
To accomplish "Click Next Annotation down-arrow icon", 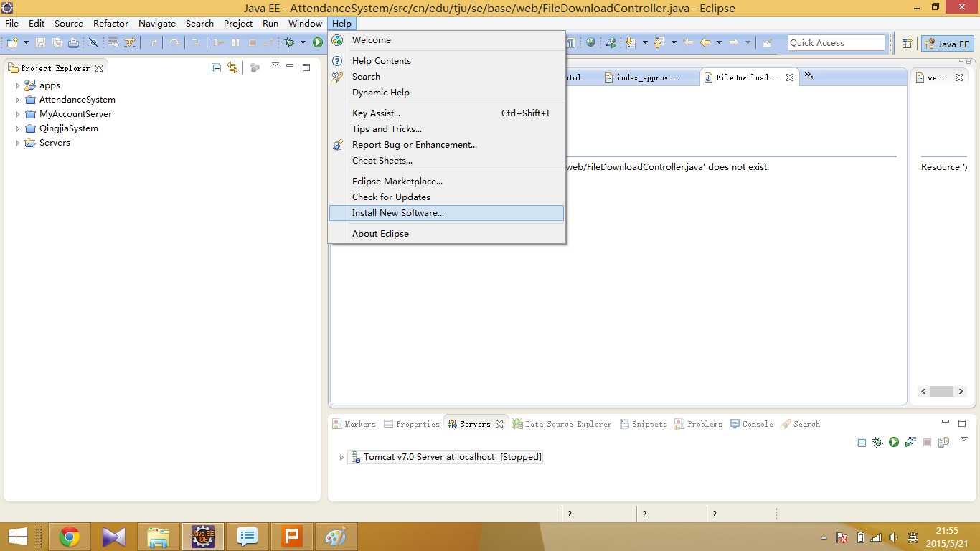I will (x=630, y=42).
